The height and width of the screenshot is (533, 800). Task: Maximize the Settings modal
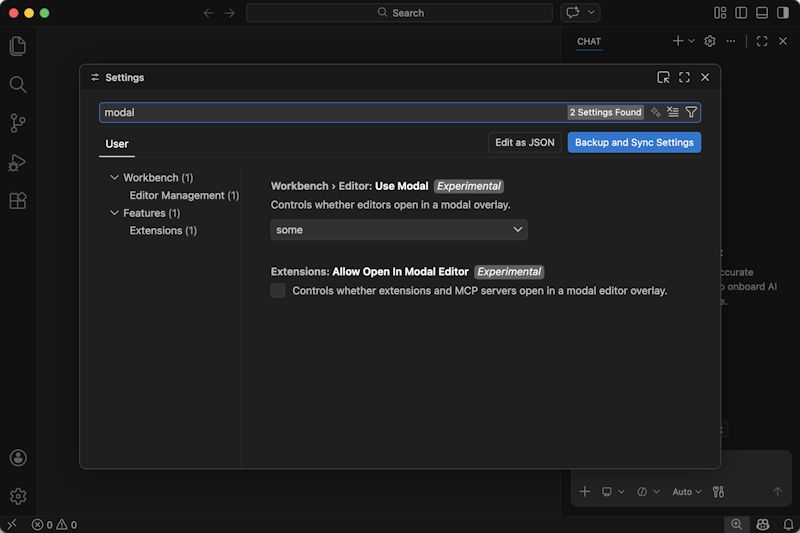pos(684,77)
